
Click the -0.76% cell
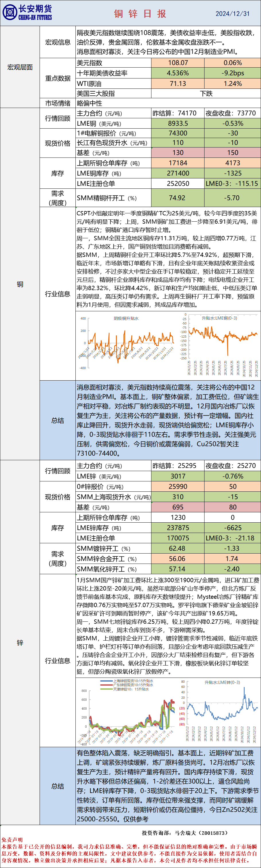point(233,476)
